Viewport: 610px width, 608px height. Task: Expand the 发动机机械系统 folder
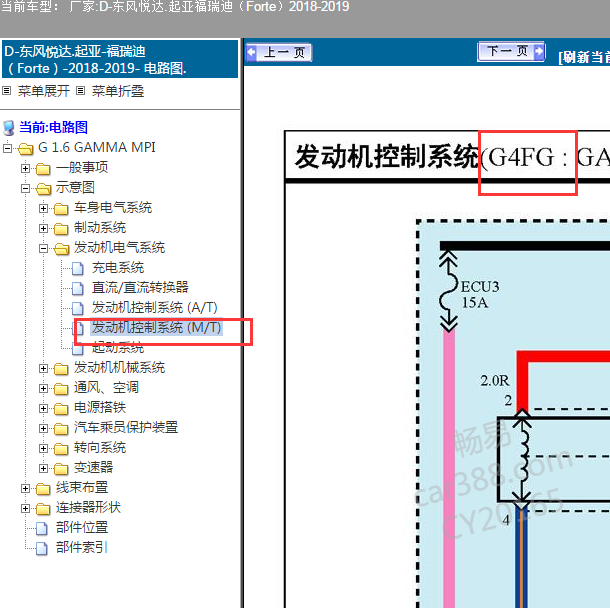tap(43, 368)
